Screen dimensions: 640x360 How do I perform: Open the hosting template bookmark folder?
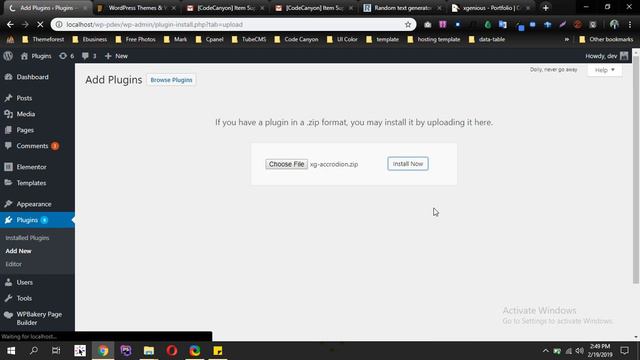[434, 40]
